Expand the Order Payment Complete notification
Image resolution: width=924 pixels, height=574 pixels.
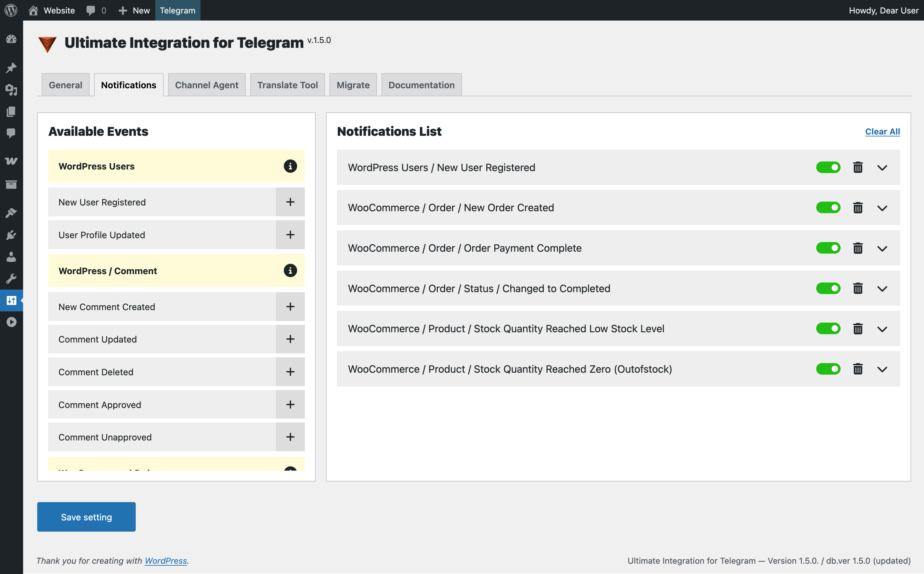pos(882,248)
